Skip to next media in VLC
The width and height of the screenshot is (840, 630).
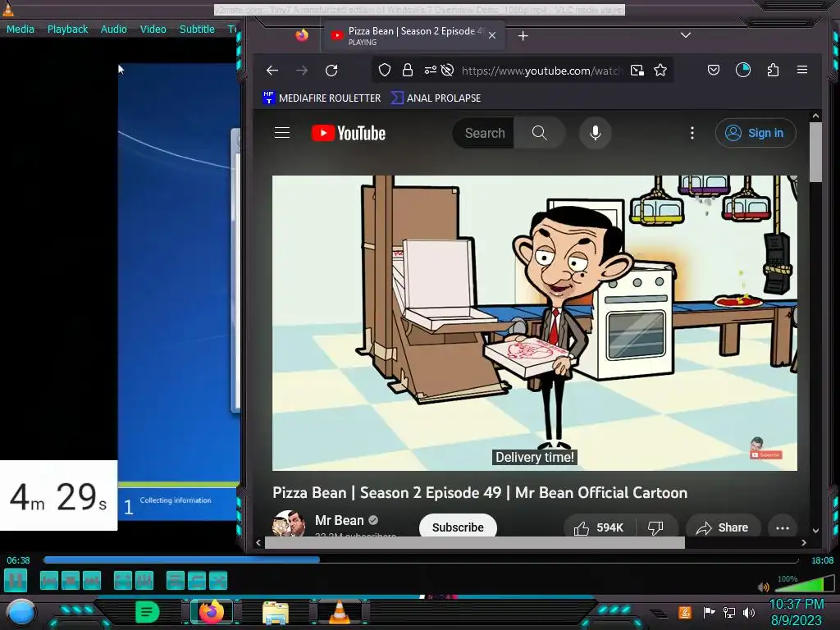tap(92, 581)
